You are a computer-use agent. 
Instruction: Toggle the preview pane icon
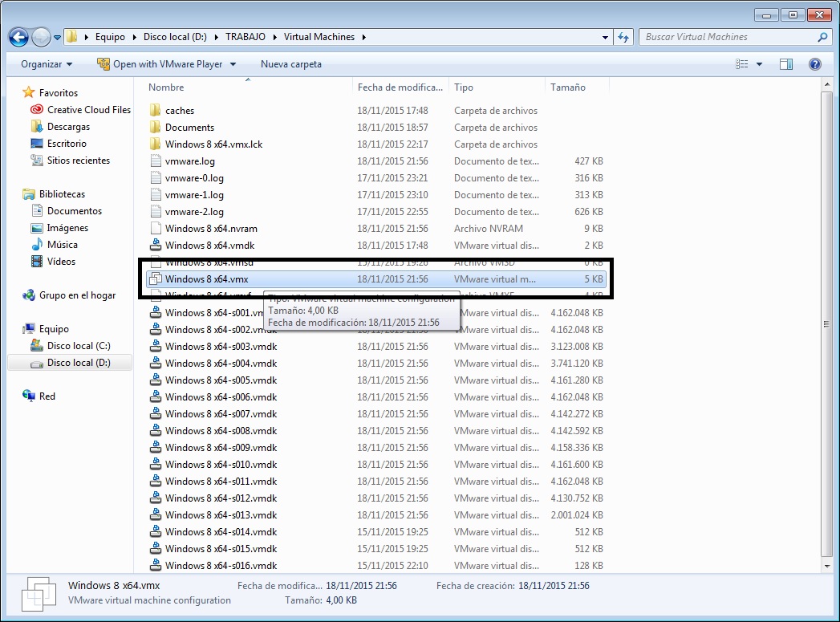(x=786, y=64)
